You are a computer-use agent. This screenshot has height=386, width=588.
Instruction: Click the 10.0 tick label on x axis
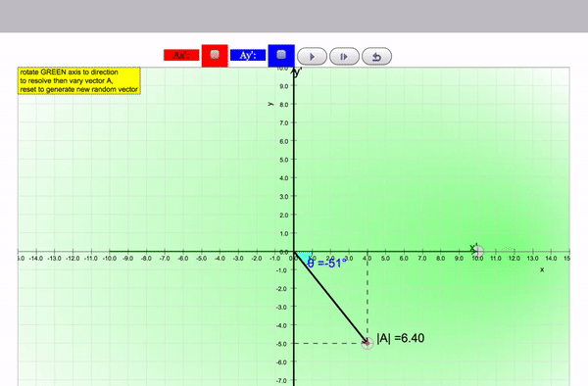pos(477,259)
